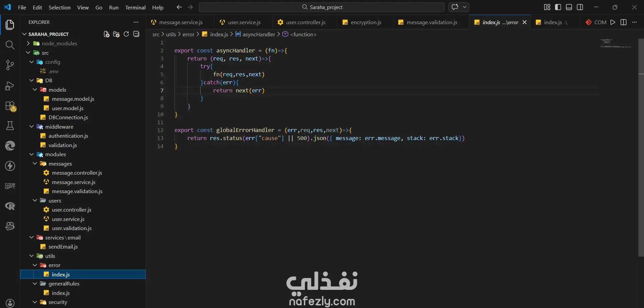The image size is (644, 308).
Task: Collapse the DB folder
Action: tap(32, 80)
